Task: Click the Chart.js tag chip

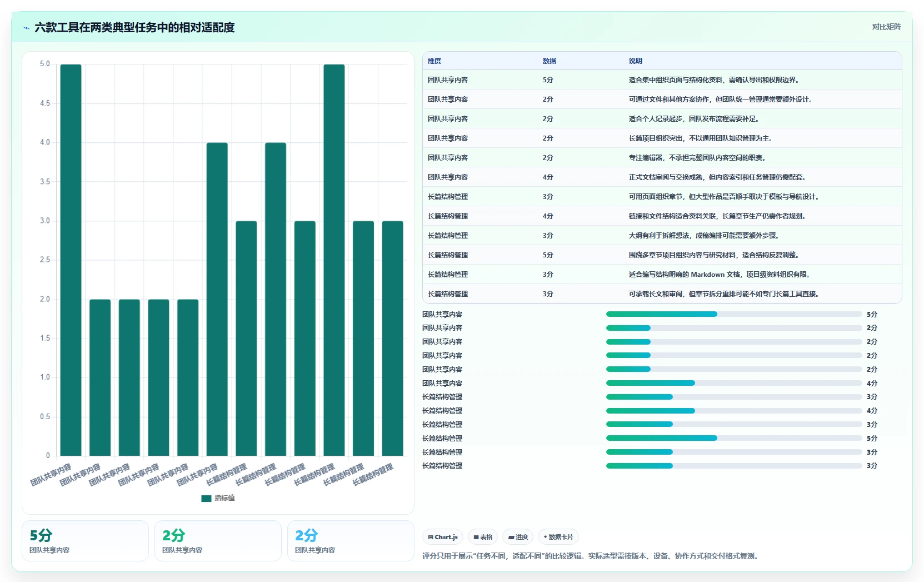Action: point(443,537)
